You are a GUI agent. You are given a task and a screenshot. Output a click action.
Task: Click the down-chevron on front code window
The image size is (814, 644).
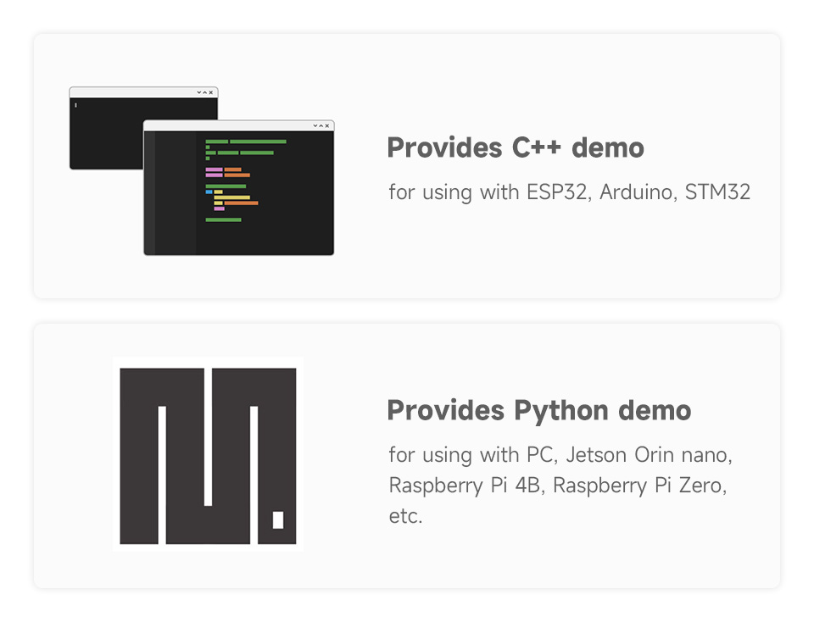pyautogui.click(x=315, y=125)
